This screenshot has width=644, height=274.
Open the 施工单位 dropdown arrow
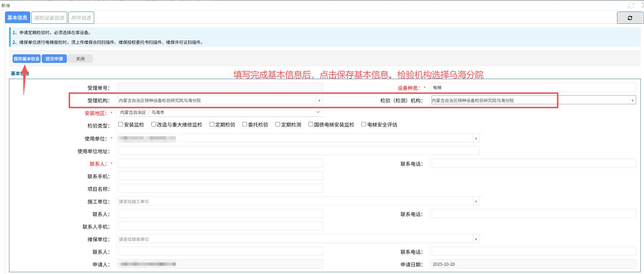476,202
